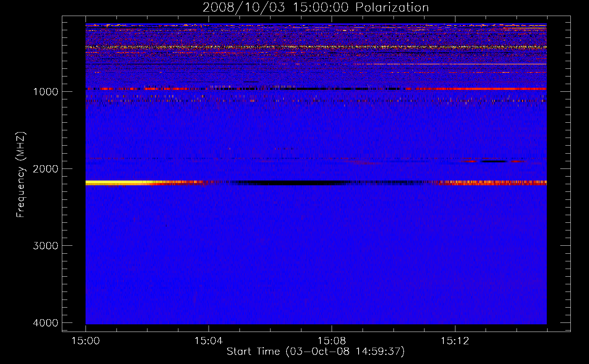Click the 3000 frequency tick label
The width and height of the screenshot is (589, 364).
coord(46,246)
